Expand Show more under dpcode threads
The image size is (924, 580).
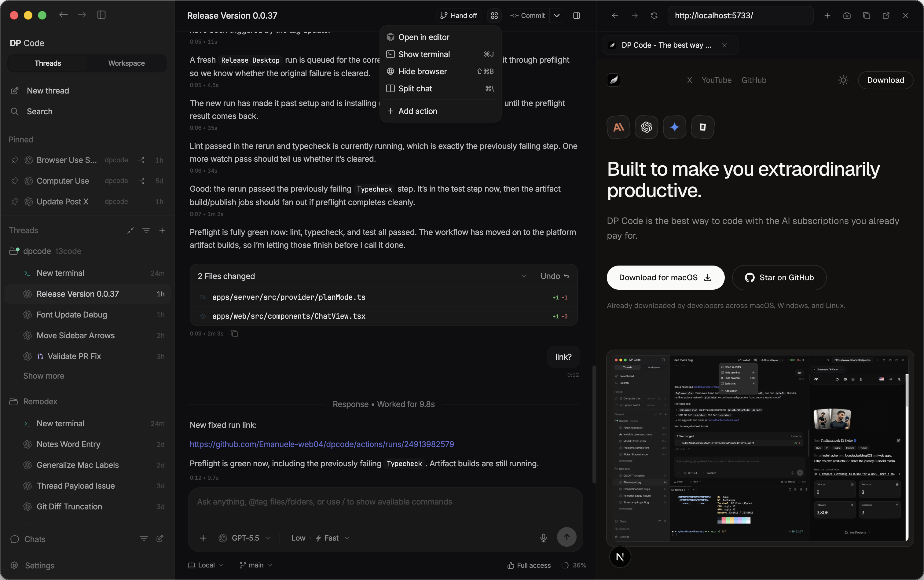tap(44, 376)
